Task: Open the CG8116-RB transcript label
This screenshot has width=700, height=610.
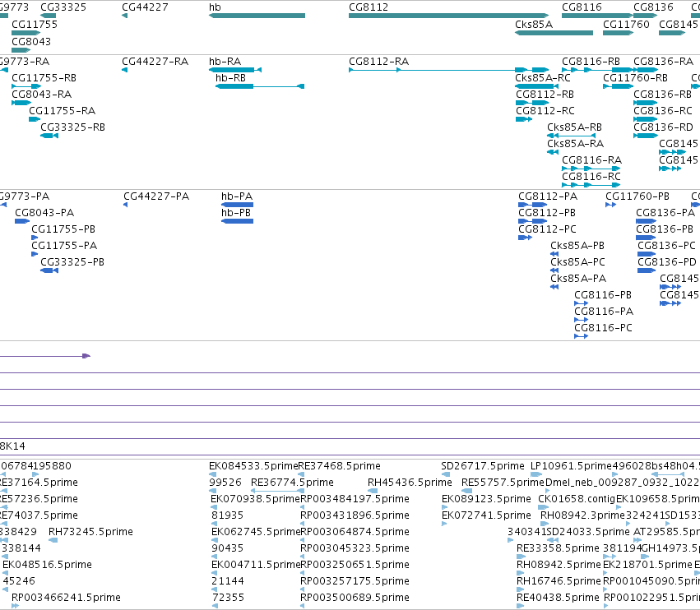Action: [x=591, y=61]
